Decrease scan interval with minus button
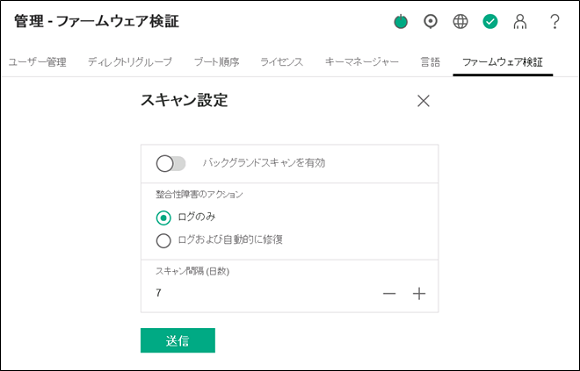 click(x=389, y=294)
